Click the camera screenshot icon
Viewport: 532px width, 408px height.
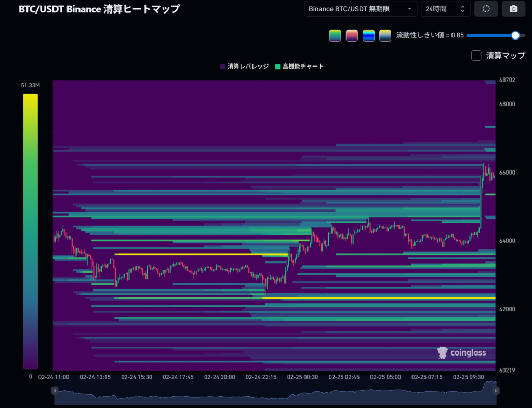pos(513,9)
